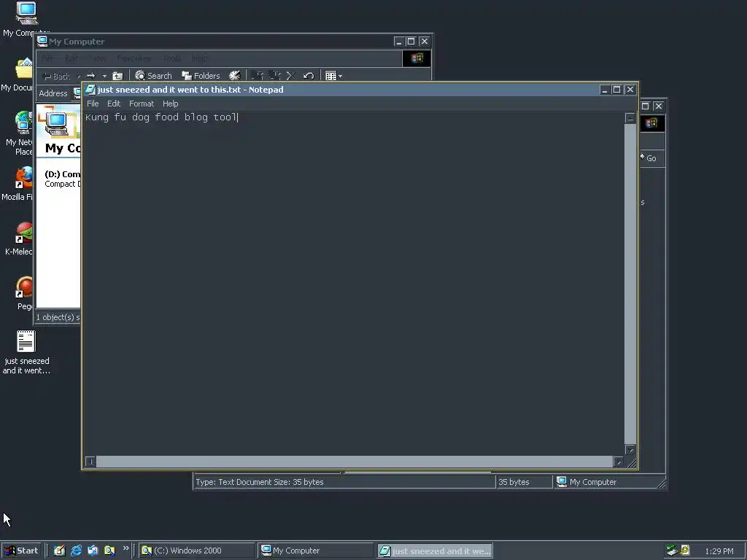Select the My Network Places desktop icon
Screen dimensions: 747x560
(20, 133)
